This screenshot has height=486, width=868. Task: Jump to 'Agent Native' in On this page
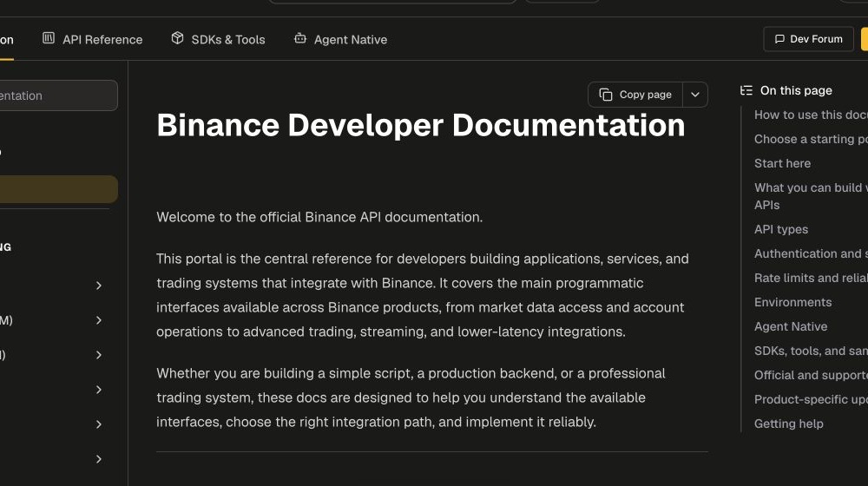[x=791, y=326]
